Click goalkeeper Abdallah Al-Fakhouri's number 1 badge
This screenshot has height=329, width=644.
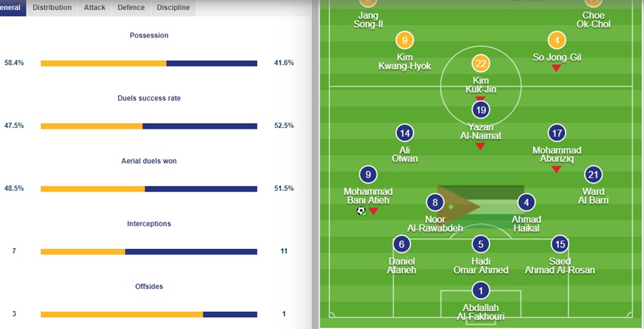(480, 290)
